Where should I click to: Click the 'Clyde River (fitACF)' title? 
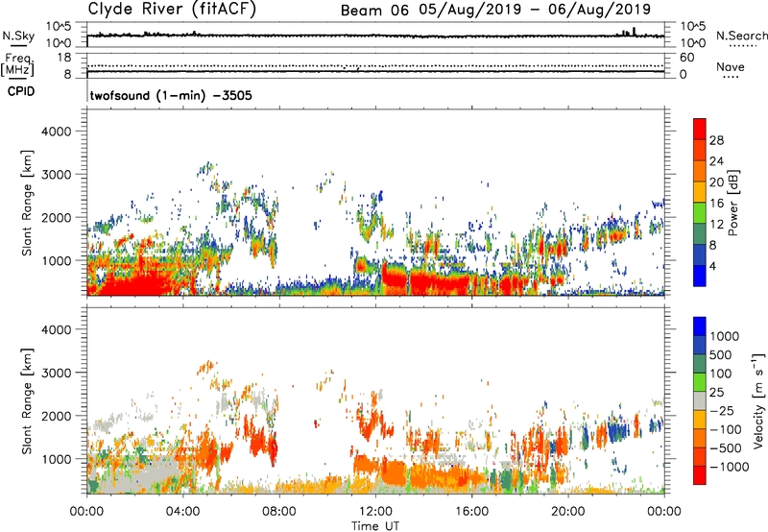(172, 9)
